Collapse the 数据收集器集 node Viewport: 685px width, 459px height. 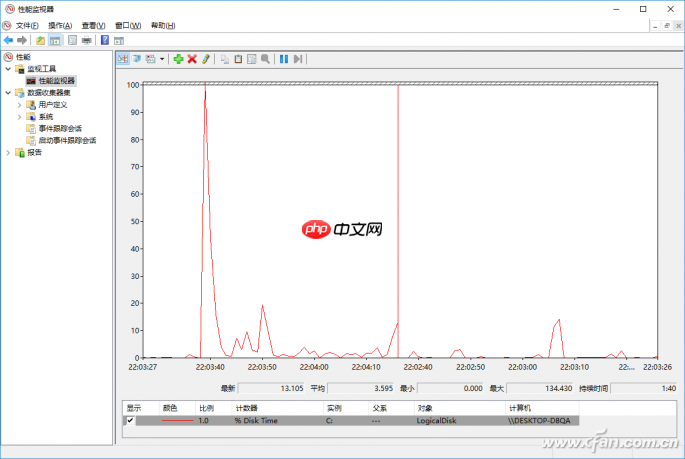tap(8, 93)
